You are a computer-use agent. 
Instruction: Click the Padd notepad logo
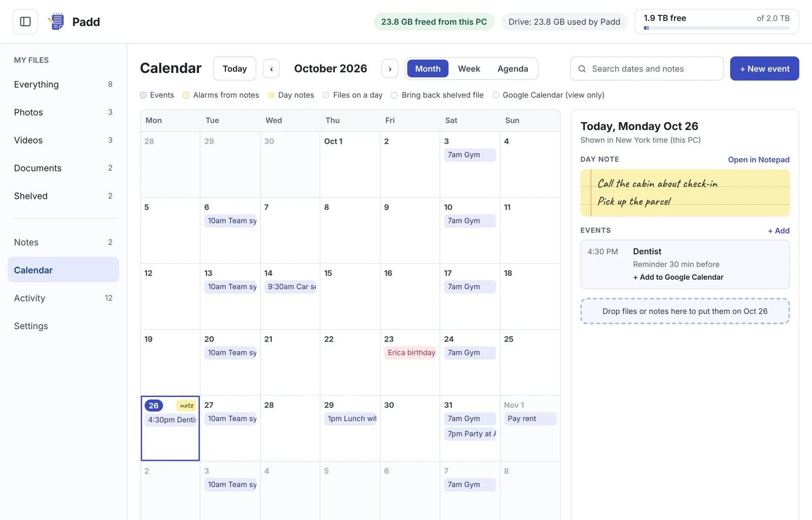[57, 22]
